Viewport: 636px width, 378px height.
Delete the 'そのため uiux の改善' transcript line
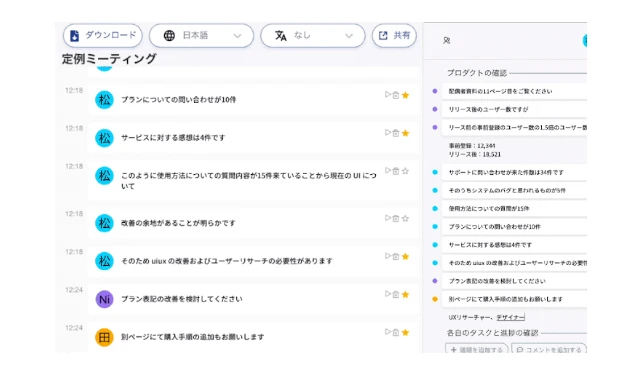click(x=396, y=256)
